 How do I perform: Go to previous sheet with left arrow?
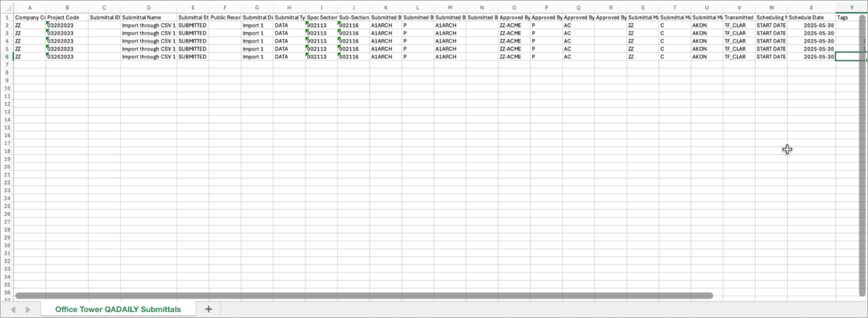click(x=11, y=309)
